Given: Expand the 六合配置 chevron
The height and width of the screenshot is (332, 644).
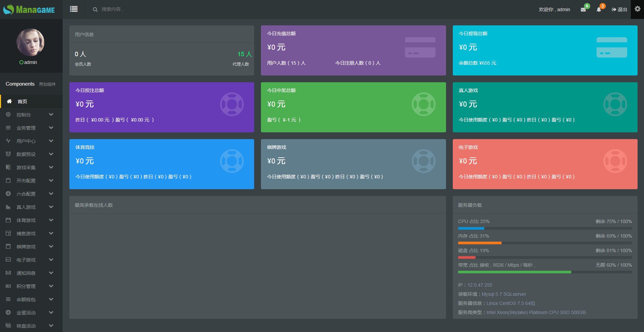Looking at the screenshot, I should pyautogui.click(x=51, y=194).
